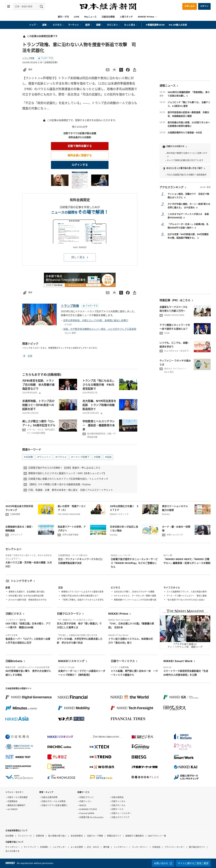Expand the 速報 navigation dropdown

click(45, 25)
